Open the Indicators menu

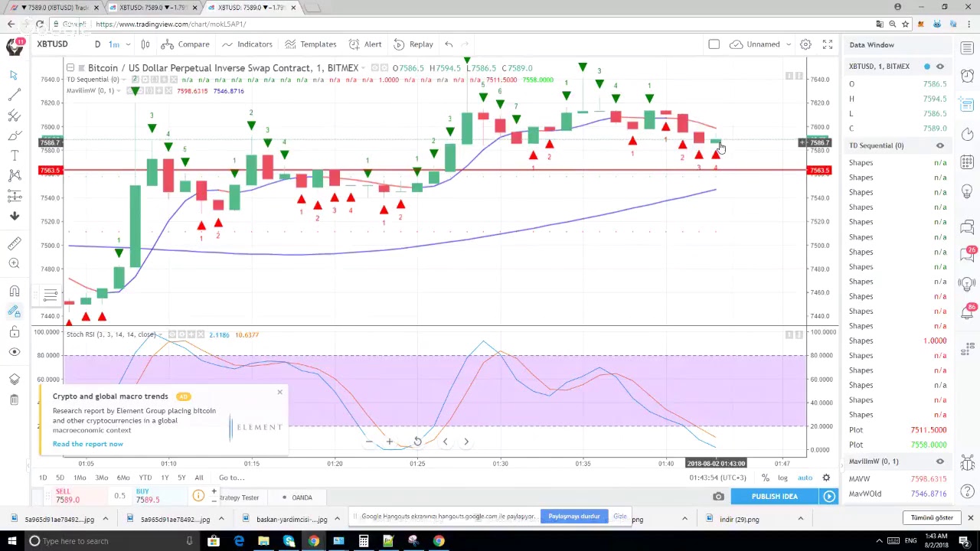tap(247, 44)
